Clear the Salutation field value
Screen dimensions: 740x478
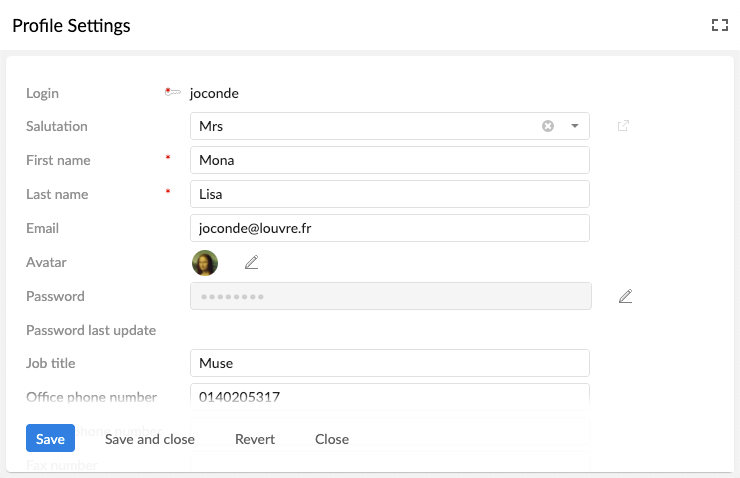tap(548, 126)
